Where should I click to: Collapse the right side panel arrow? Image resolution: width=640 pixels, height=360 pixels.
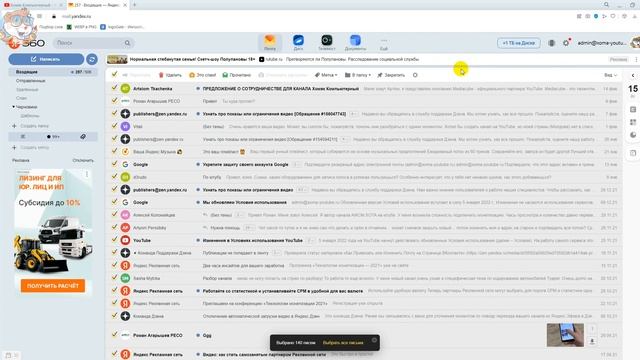(x=633, y=76)
